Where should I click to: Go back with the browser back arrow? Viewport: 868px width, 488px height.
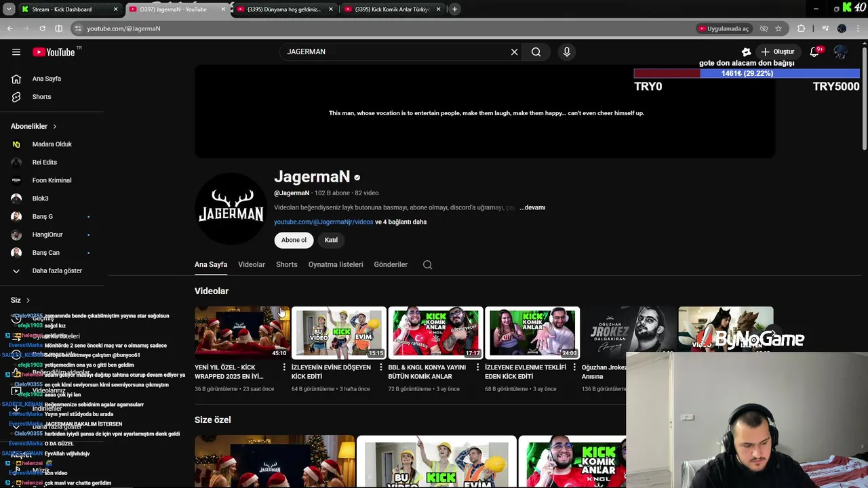(9, 28)
